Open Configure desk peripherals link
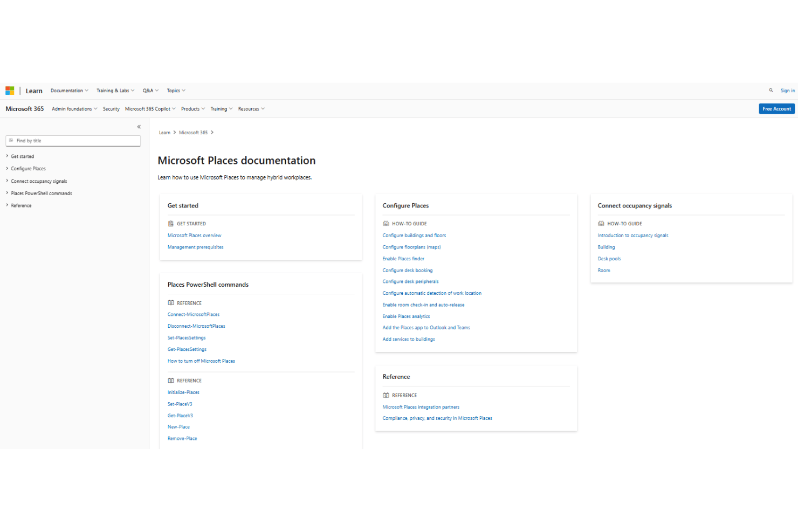Viewport: 798px width, 532px height. 411,281
